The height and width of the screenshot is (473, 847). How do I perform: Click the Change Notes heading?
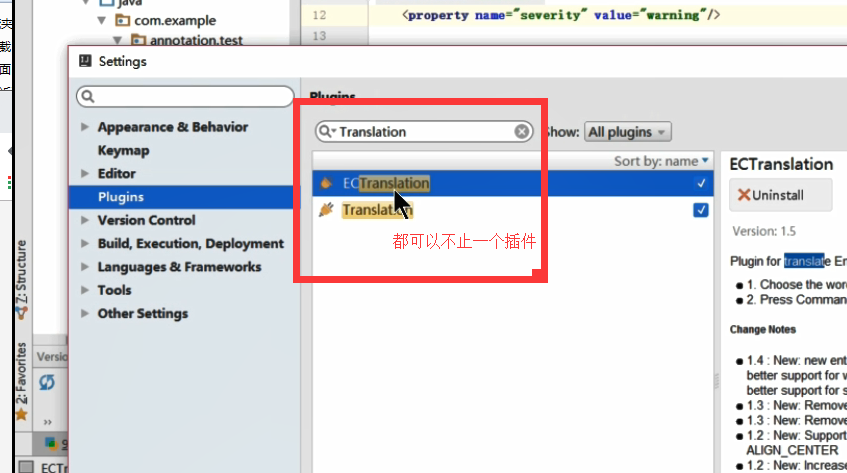(x=763, y=329)
